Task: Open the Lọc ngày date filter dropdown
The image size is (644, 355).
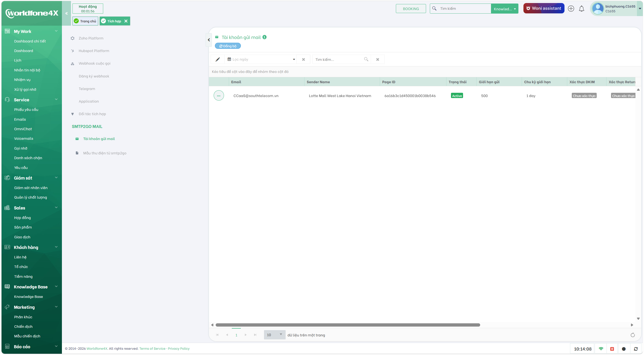Action: (294, 60)
